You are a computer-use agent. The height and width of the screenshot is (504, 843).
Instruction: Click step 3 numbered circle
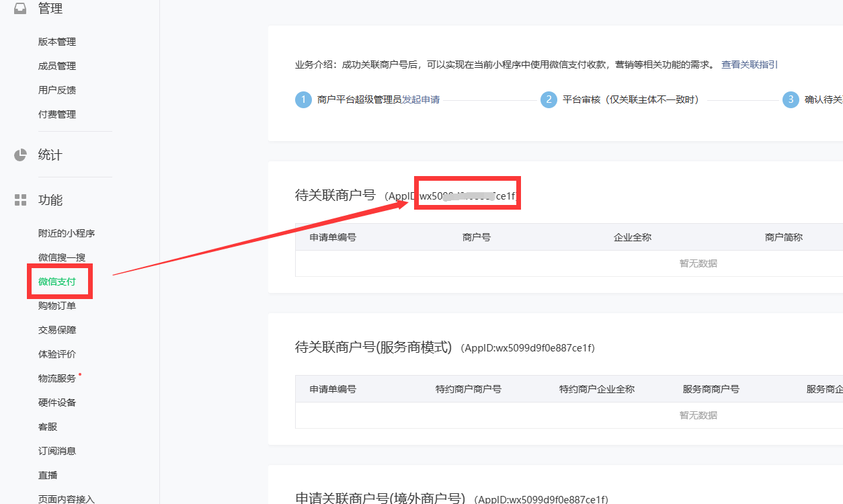(791, 99)
